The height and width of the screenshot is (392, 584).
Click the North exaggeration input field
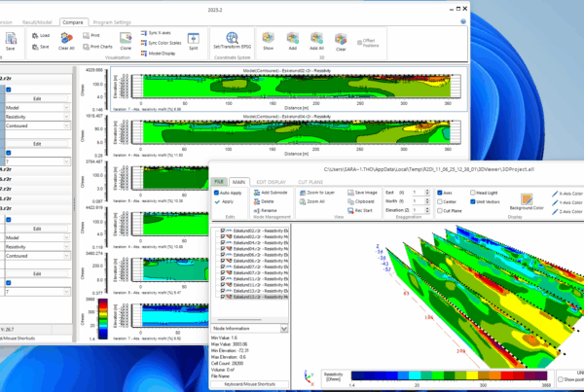[419, 201]
